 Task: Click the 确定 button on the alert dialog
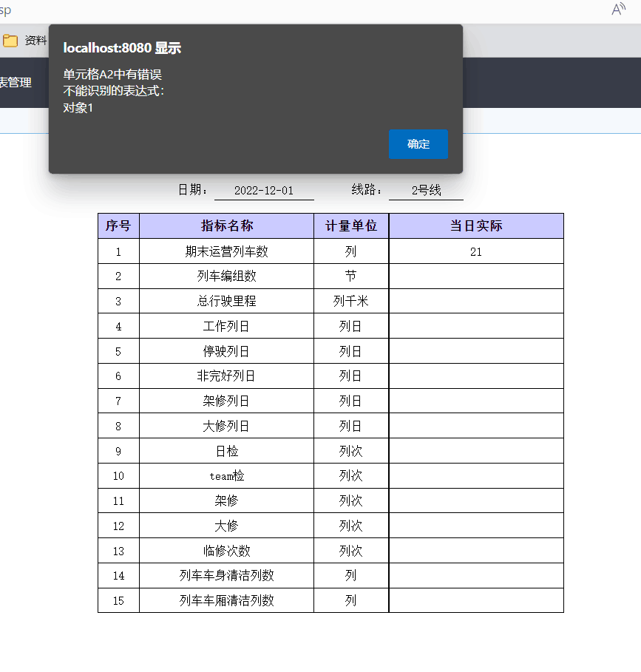pyautogui.click(x=418, y=144)
